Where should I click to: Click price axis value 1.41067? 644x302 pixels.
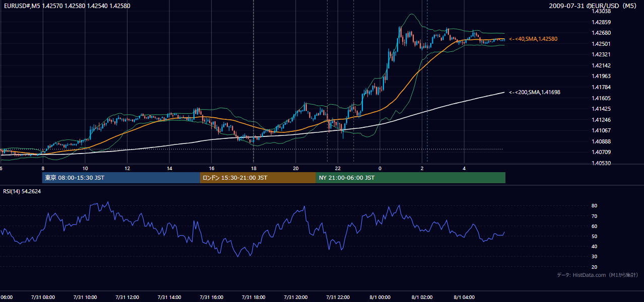tap(601, 130)
